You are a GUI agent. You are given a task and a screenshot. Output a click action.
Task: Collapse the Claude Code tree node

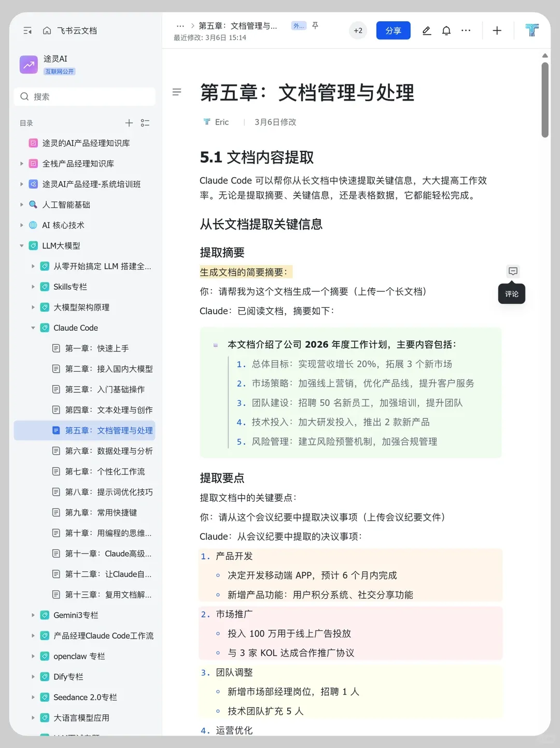[x=33, y=328]
